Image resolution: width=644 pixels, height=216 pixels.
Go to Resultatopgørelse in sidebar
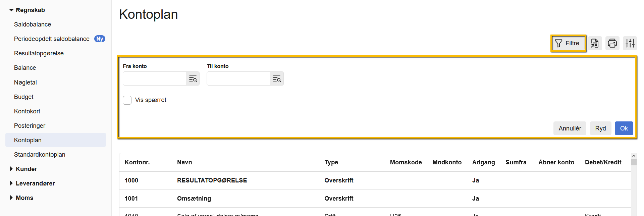39,53
